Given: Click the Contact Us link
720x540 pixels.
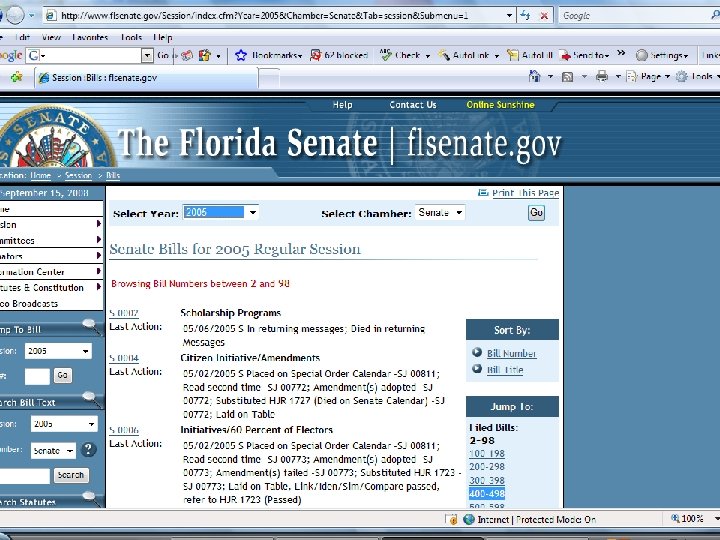Looking at the screenshot, I should pos(413,105).
